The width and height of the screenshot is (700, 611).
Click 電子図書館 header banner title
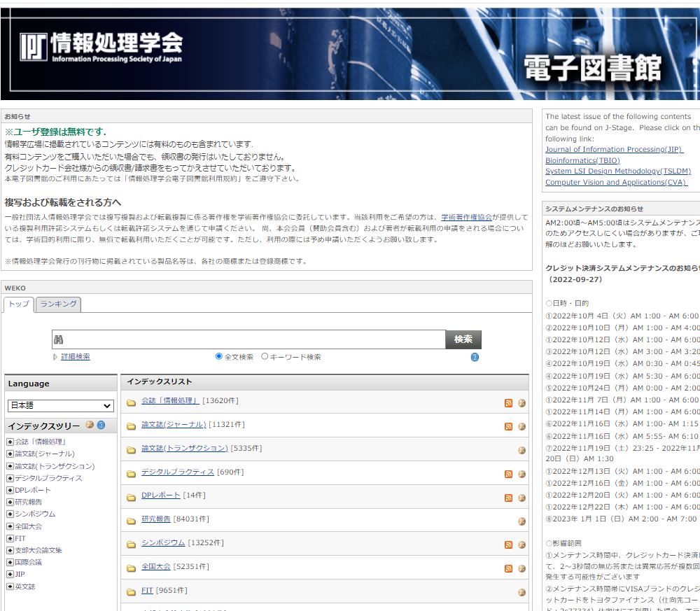pos(592,68)
